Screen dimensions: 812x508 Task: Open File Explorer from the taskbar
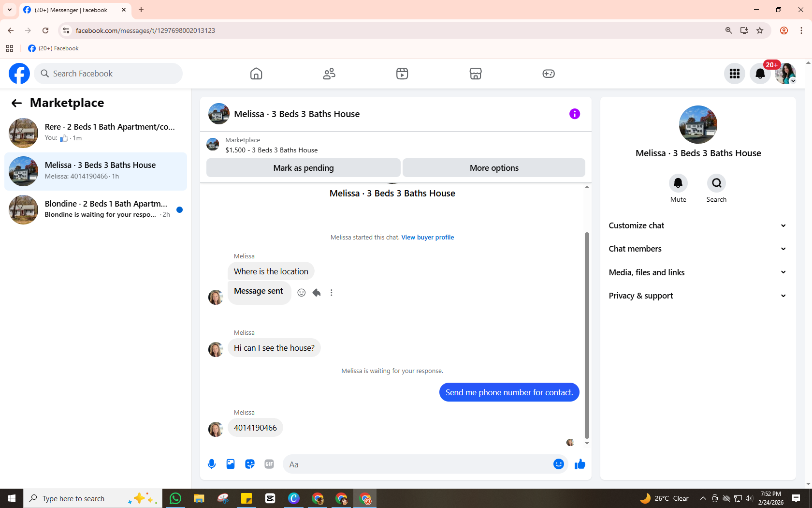point(199,498)
